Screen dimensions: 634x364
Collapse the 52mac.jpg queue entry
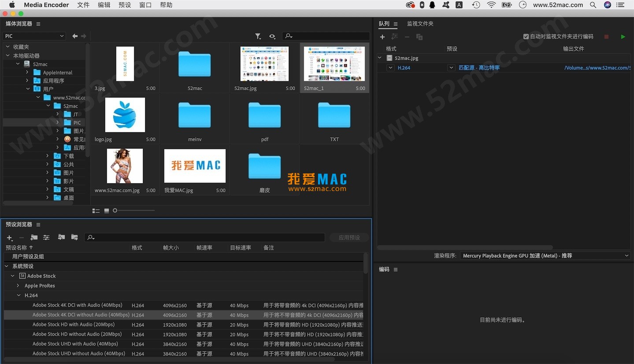click(x=380, y=58)
